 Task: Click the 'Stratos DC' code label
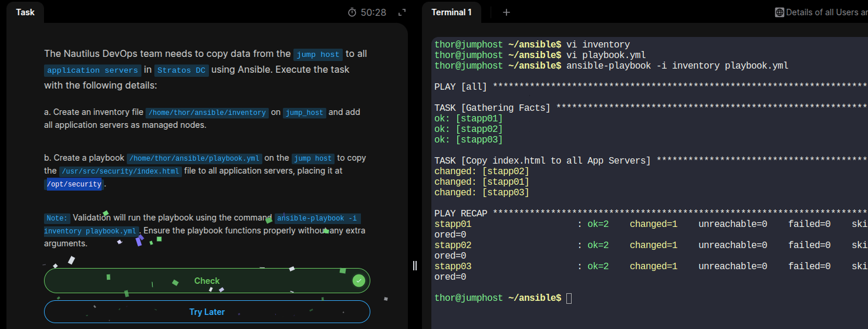[182, 70]
